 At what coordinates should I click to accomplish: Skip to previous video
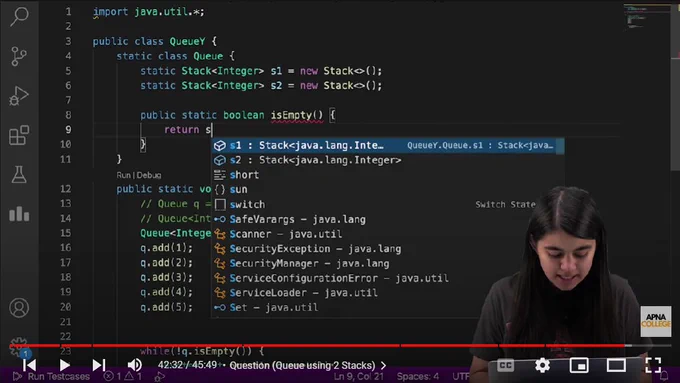29,365
